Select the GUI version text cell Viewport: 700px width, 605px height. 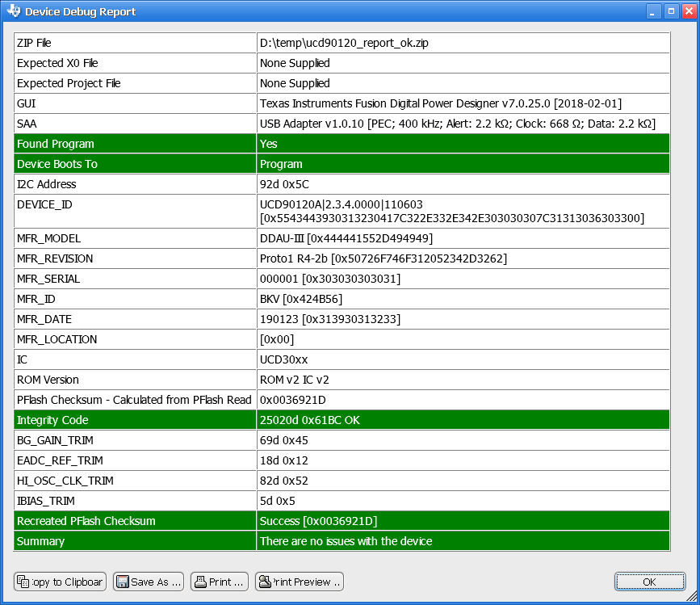click(x=463, y=103)
